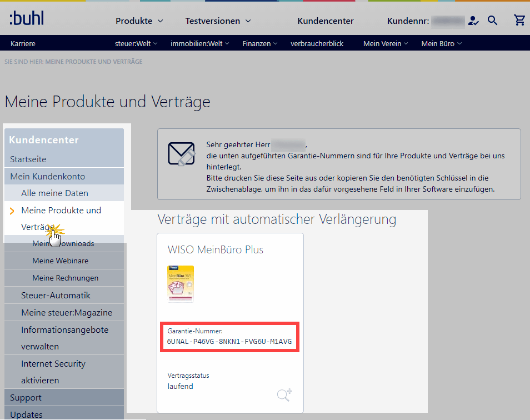Open the user account icon
530x420 pixels.
tap(473, 21)
